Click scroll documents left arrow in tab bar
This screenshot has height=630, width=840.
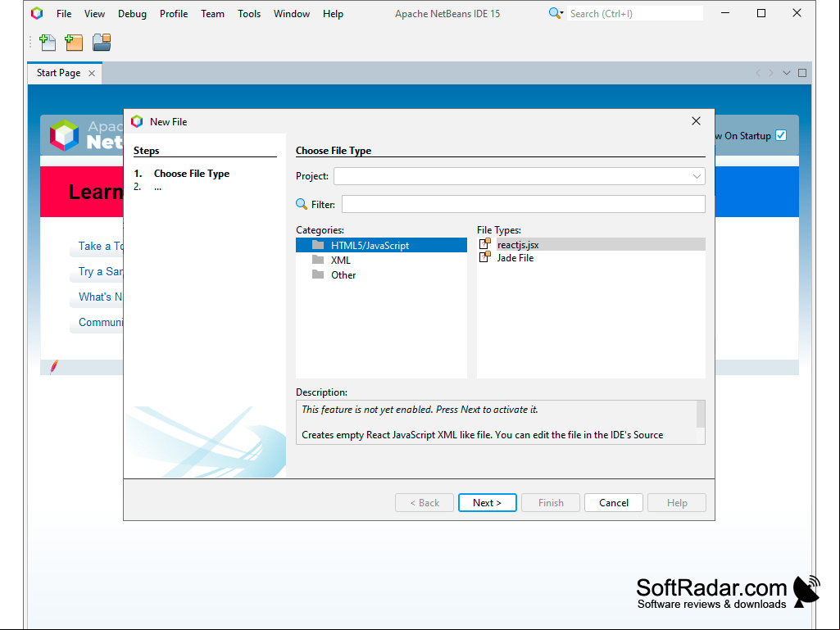[x=758, y=73]
